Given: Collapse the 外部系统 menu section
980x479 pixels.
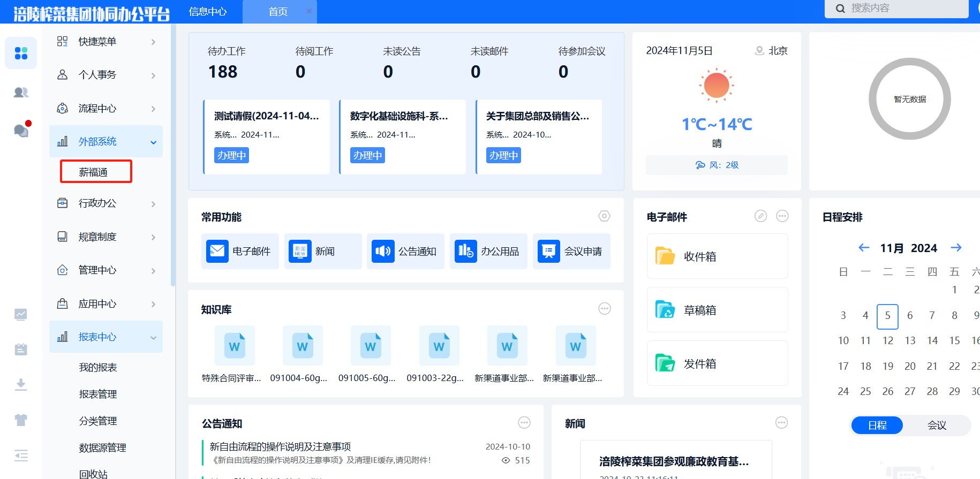Looking at the screenshot, I should (153, 142).
